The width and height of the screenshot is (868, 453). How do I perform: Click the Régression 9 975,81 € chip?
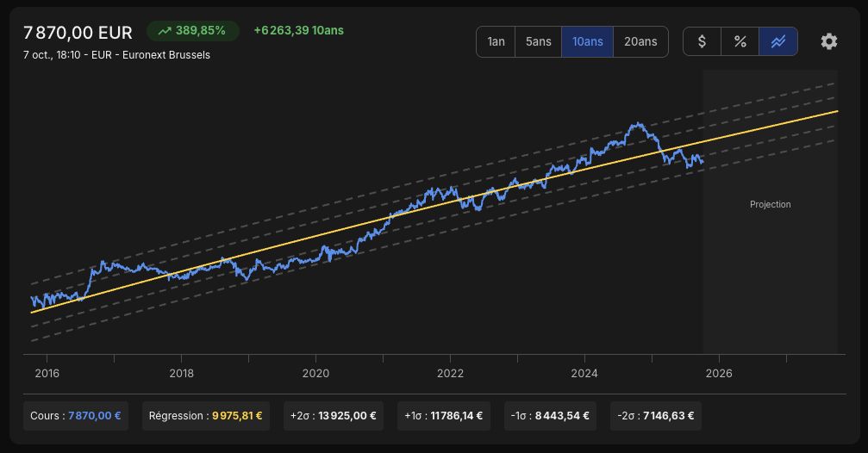click(206, 416)
